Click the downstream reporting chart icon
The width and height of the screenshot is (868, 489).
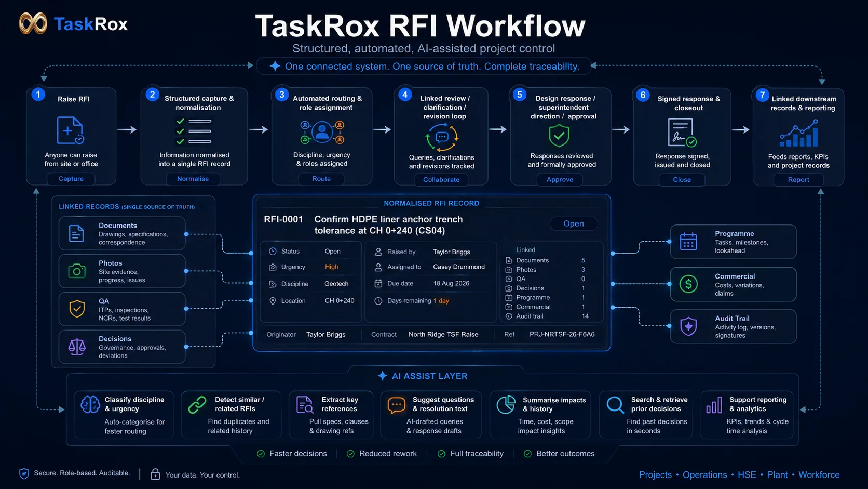click(x=799, y=134)
